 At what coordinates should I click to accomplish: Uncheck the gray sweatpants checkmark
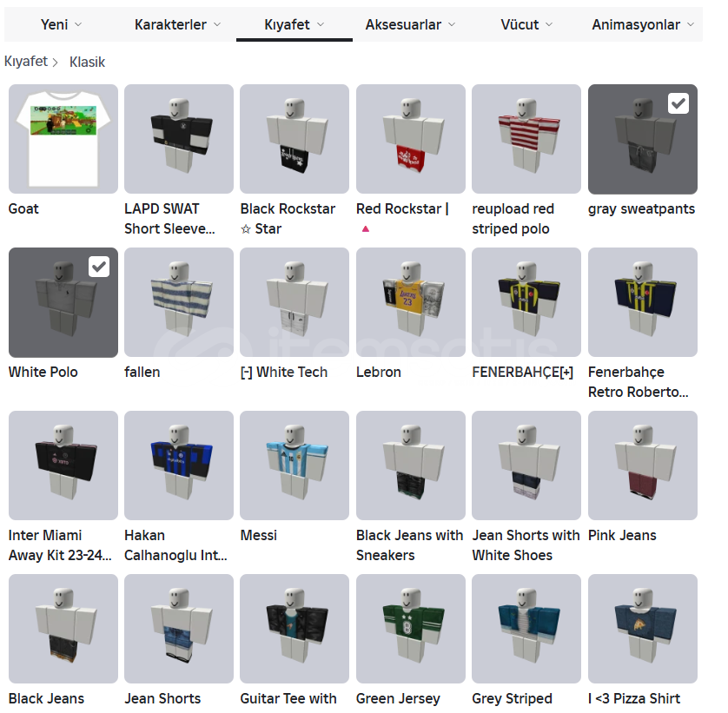[678, 103]
